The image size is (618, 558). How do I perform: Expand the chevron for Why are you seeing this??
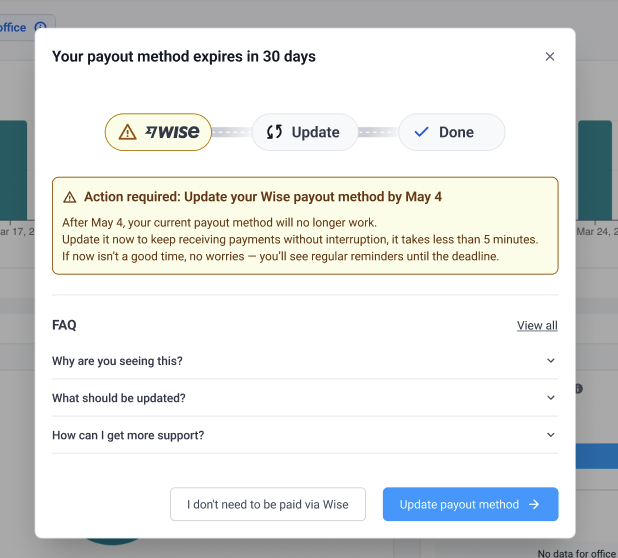(551, 360)
